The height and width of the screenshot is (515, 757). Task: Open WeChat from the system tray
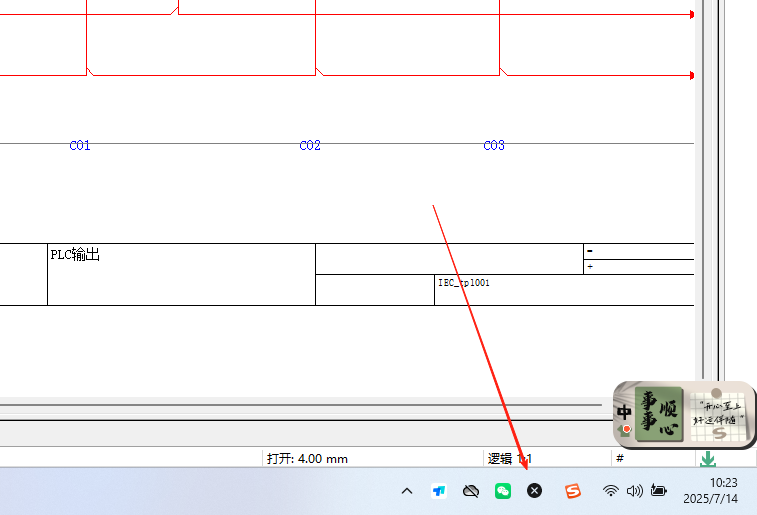502,491
